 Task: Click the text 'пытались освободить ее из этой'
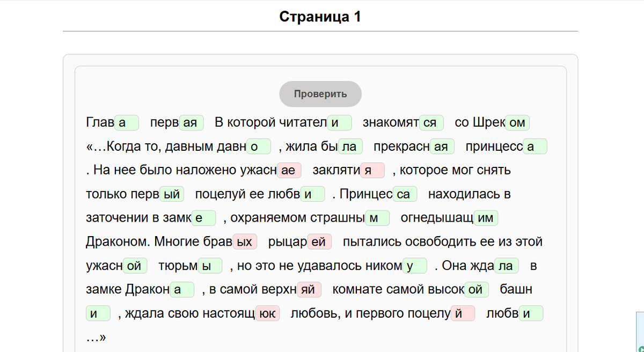coord(443,241)
